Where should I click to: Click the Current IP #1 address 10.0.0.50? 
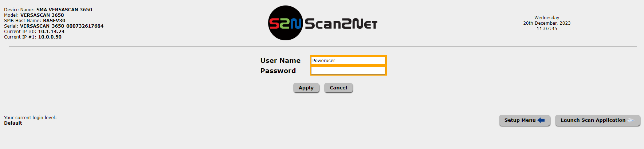pyautogui.click(x=50, y=37)
